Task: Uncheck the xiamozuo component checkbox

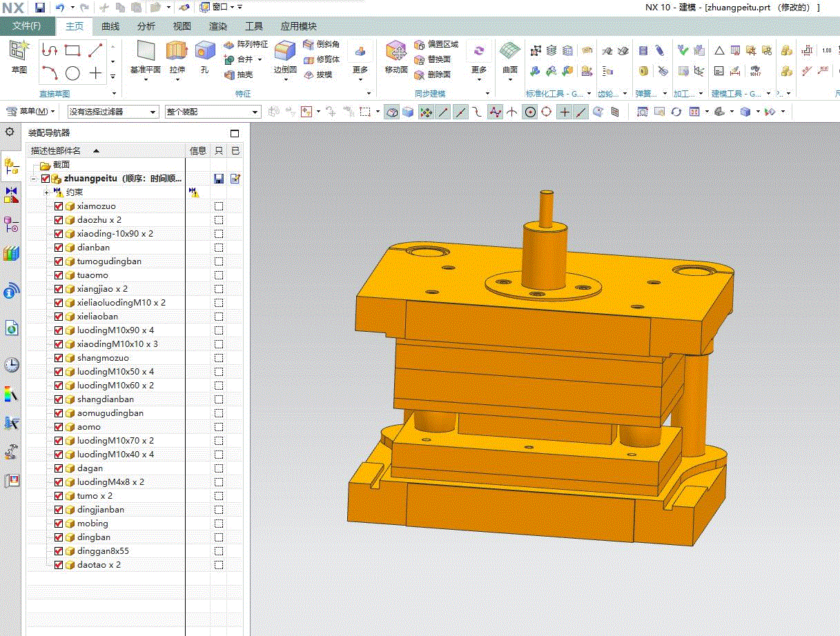Action: click(x=59, y=206)
